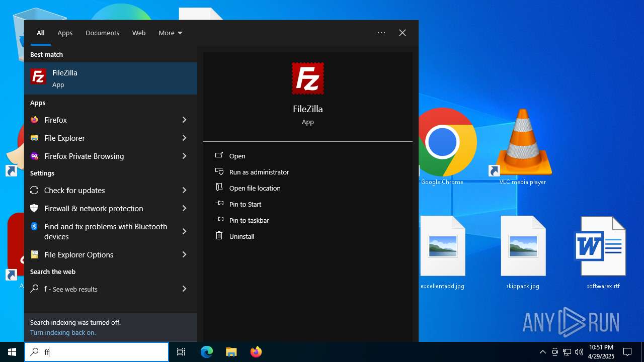Select VLC media player desktop icon
Image resolution: width=644 pixels, height=362 pixels.
pos(523,146)
